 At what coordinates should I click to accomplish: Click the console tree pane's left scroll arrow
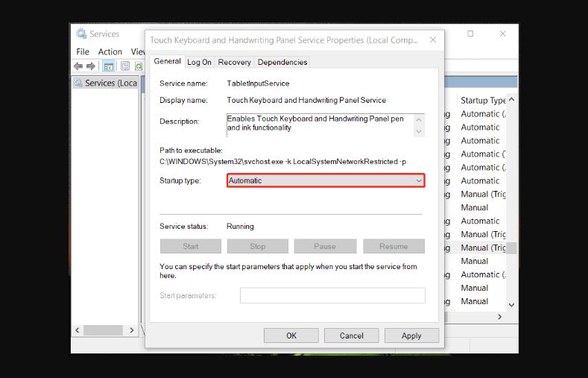pos(78,330)
